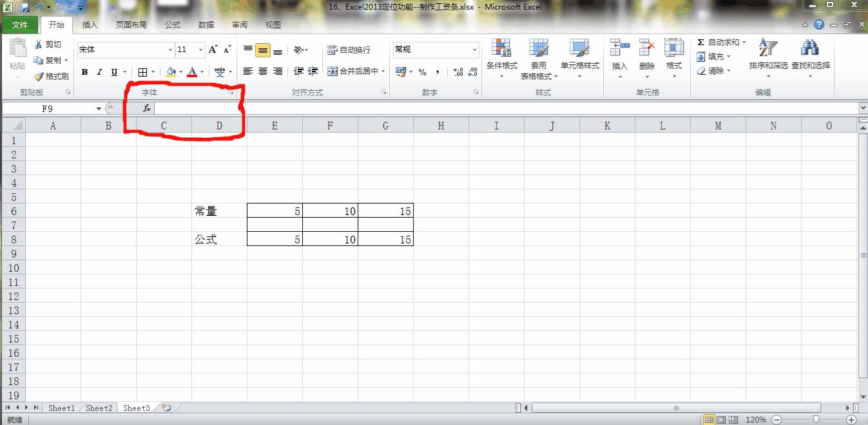Click 条件格式 conditional formatting button
The height and width of the screenshot is (425, 868).
(501, 59)
